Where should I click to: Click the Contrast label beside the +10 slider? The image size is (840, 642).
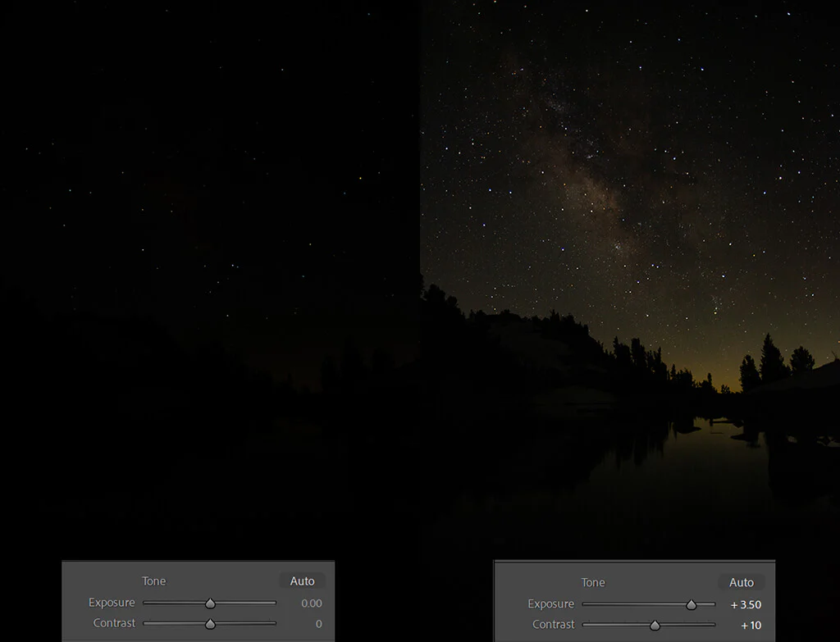coord(554,624)
